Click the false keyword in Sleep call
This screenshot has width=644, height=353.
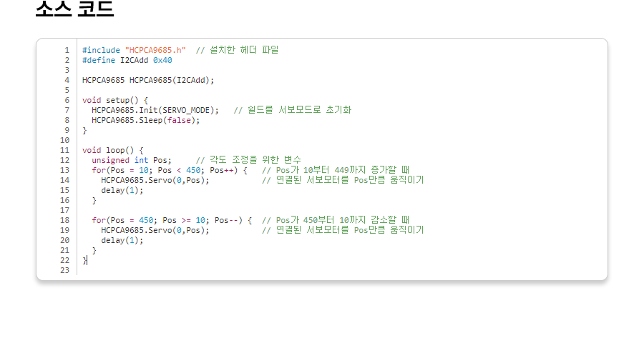tap(181, 120)
